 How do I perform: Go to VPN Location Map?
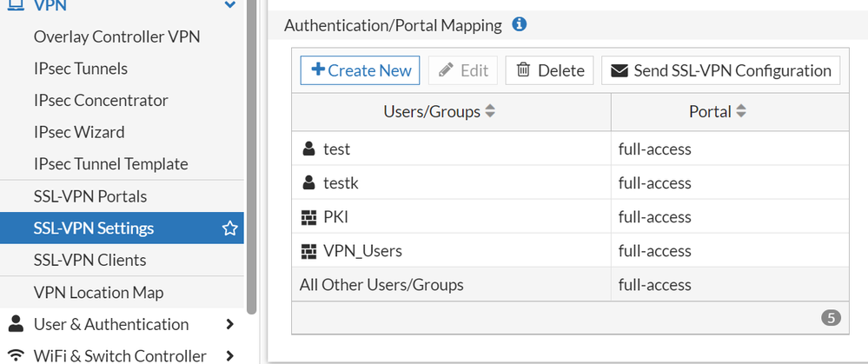point(98,293)
